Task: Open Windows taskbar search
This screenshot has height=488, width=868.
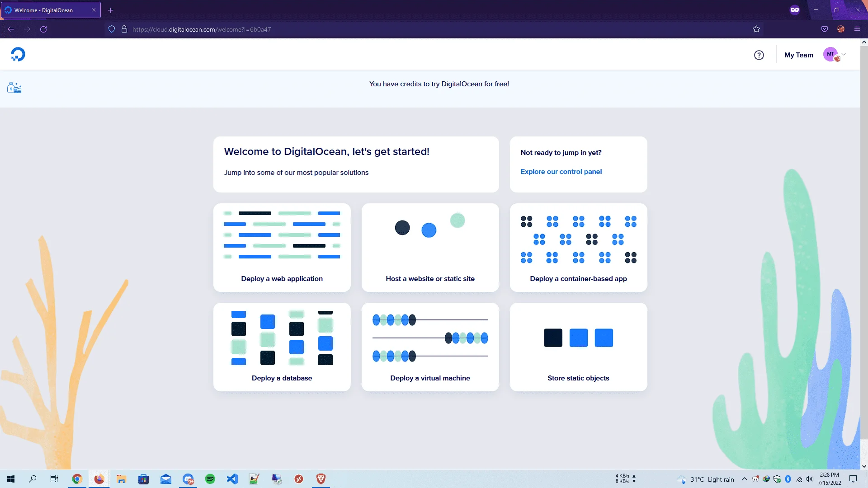Action: 33,479
